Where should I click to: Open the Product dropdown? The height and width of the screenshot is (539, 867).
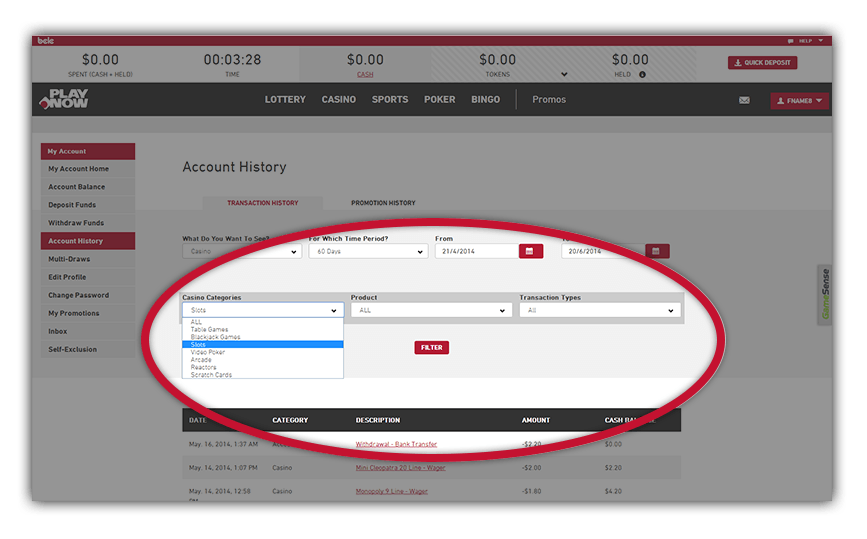tap(431, 310)
